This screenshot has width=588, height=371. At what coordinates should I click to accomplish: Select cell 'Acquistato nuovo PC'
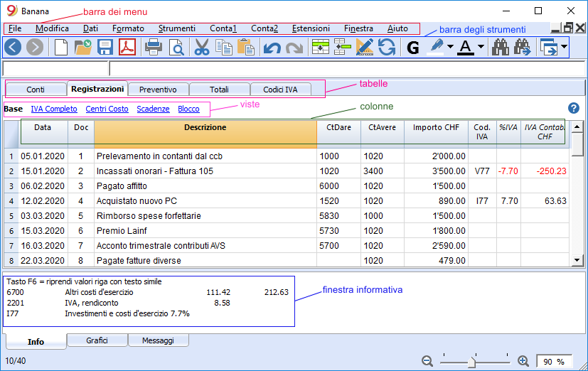(x=205, y=201)
